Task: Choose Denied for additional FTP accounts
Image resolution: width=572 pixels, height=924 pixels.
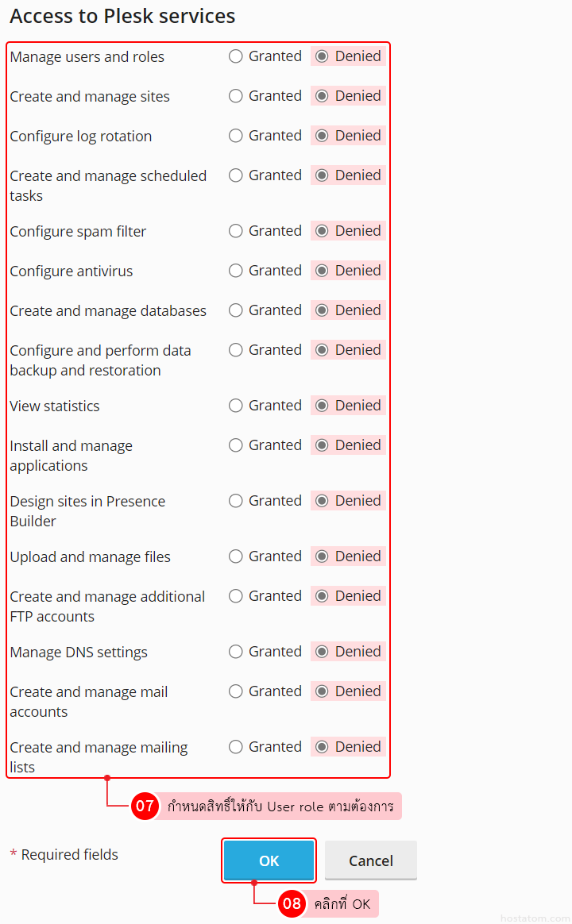Action: (x=322, y=596)
